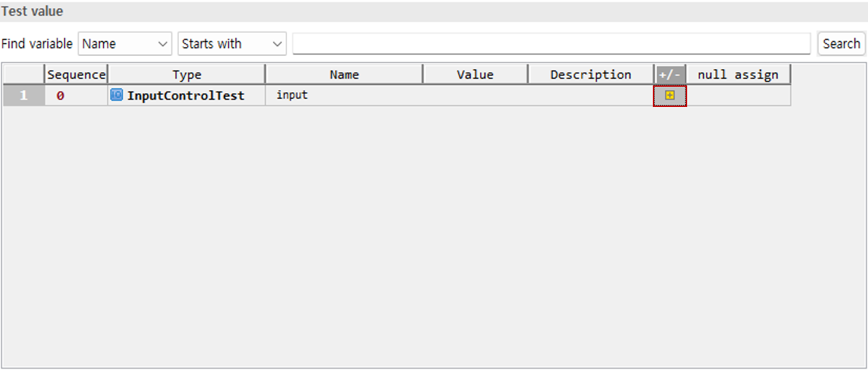Click the name cell 'input'
The width and height of the screenshot is (868, 374).
point(344,96)
